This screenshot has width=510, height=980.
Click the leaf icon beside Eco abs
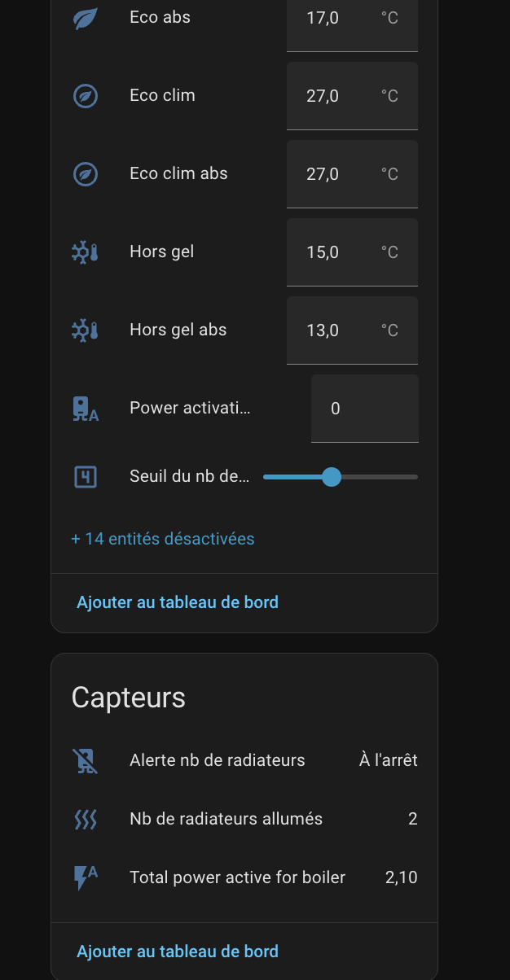pyautogui.click(x=86, y=18)
